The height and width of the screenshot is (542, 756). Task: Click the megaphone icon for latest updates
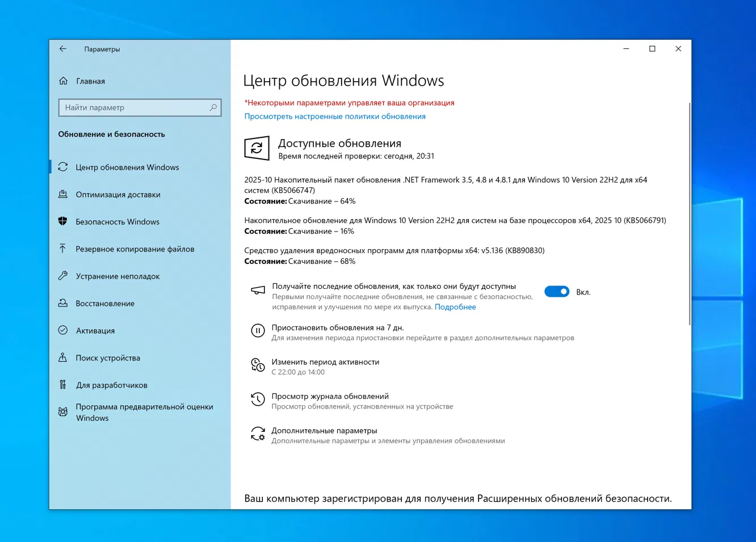(x=258, y=291)
